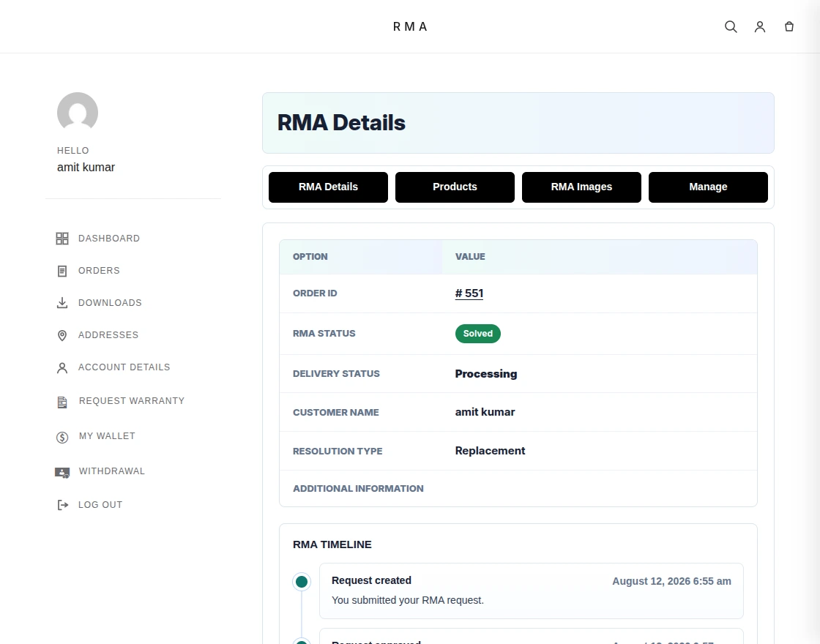
Task: Click the VALUE column header
Action: click(470, 257)
